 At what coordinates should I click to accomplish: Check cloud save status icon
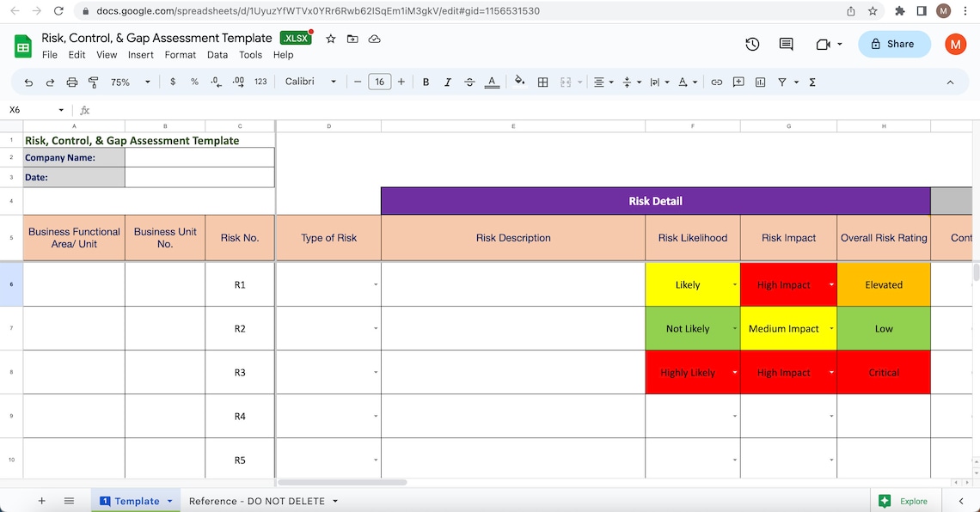[374, 39]
